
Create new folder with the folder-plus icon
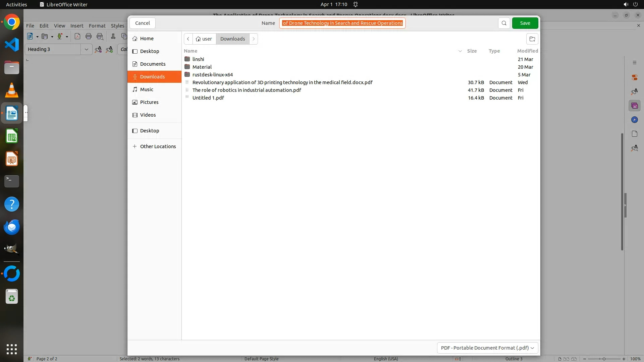[532, 39]
